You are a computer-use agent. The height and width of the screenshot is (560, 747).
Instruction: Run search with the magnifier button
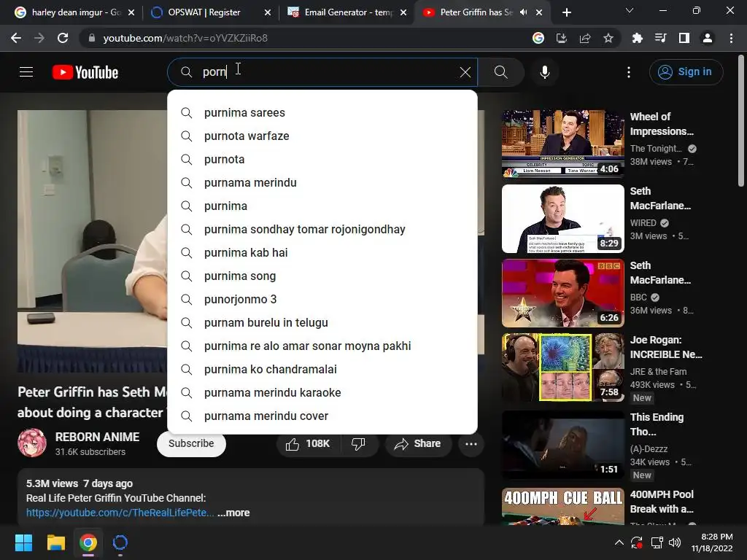(x=500, y=72)
